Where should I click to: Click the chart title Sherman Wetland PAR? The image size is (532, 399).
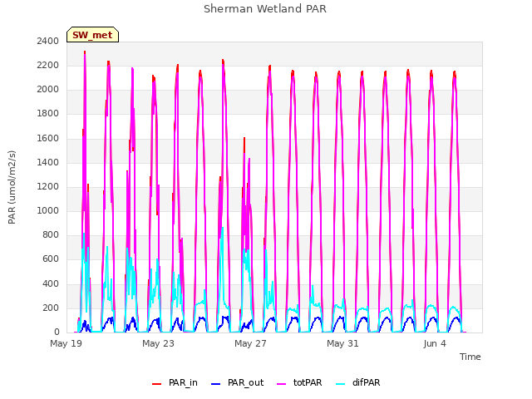pyautogui.click(x=265, y=9)
